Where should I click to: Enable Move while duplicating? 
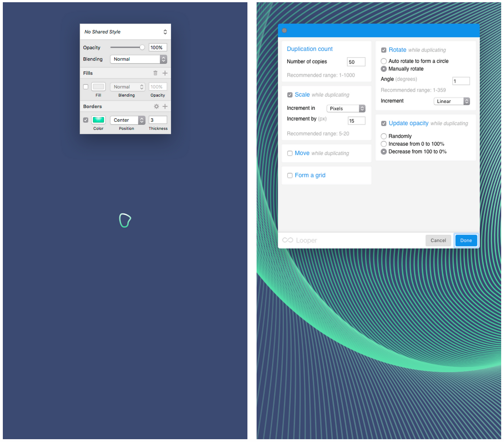tap(290, 153)
